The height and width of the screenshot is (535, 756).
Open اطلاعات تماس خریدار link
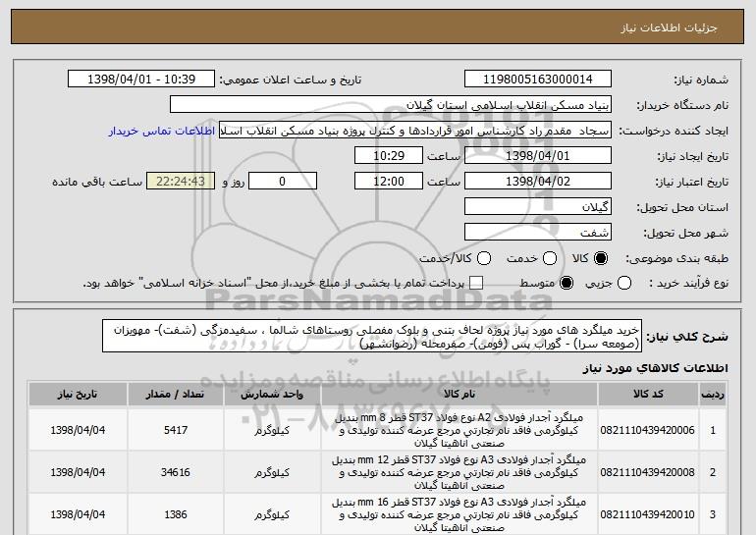pos(162,132)
